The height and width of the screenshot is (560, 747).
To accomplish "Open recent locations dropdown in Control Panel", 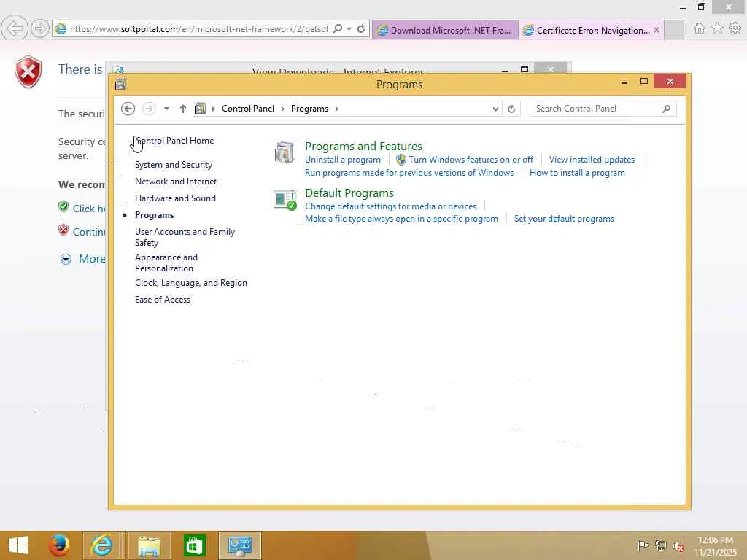I will (x=166, y=109).
